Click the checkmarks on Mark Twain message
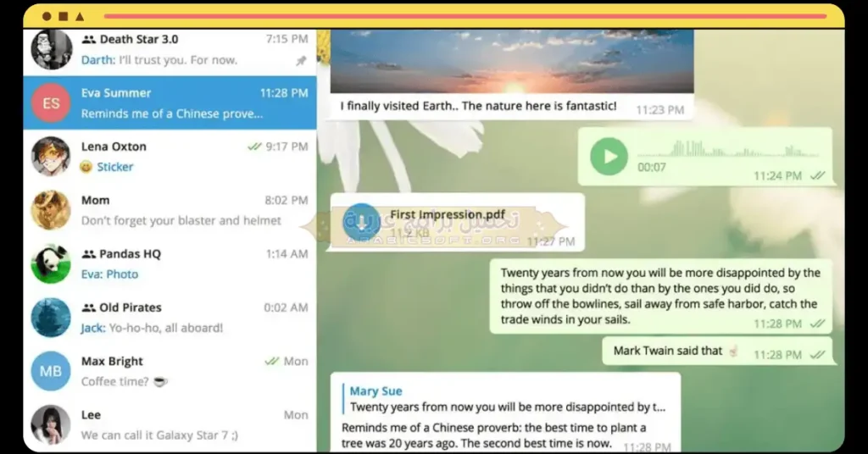 818,354
